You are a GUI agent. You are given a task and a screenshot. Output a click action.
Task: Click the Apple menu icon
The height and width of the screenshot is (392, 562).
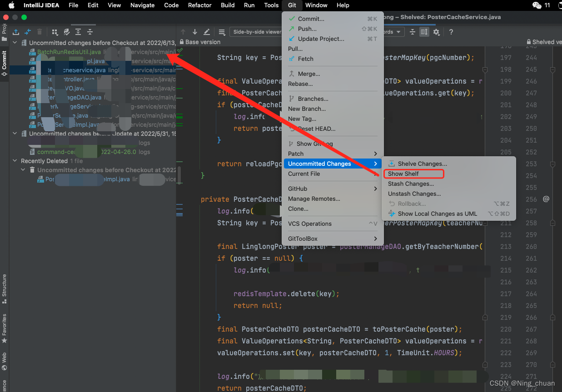(12, 5)
